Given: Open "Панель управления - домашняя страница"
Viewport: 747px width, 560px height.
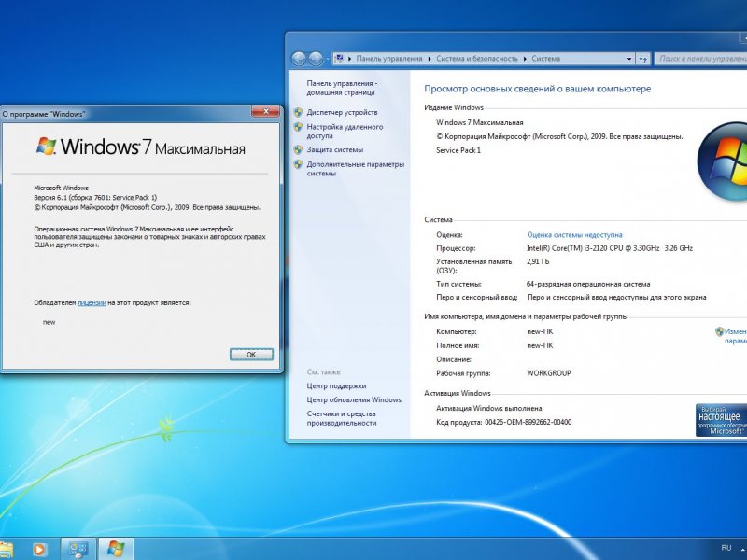Looking at the screenshot, I should (x=342, y=88).
